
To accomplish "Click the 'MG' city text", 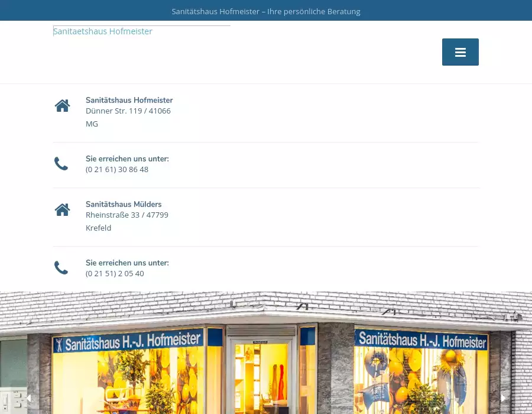I will [92, 124].
